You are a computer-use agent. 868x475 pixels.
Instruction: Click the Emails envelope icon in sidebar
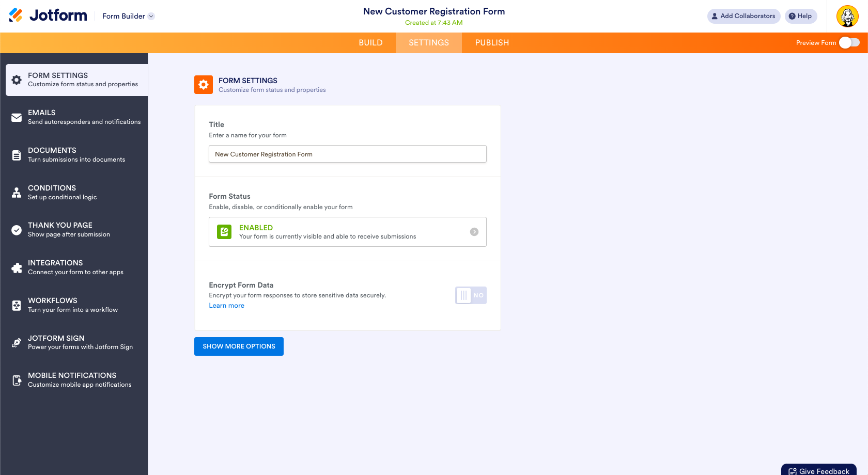(x=17, y=117)
